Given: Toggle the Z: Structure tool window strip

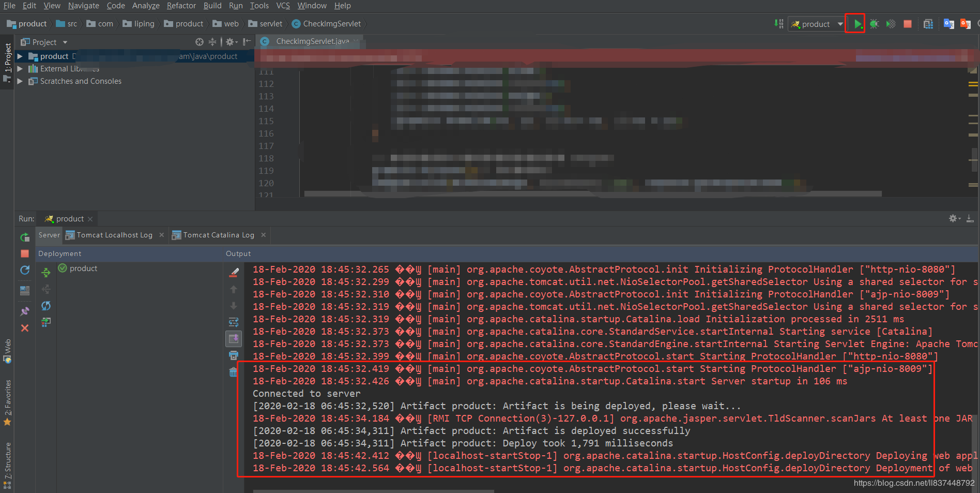Looking at the screenshot, I should (7, 466).
